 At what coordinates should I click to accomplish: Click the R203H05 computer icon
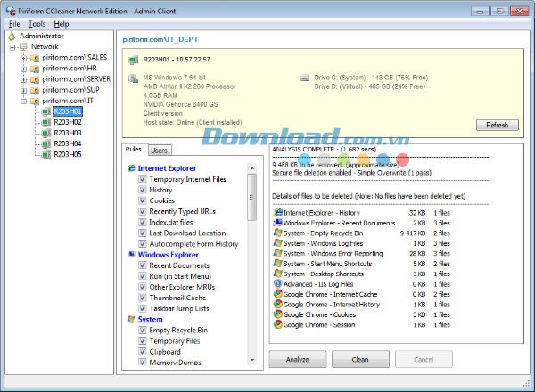[x=46, y=155]
